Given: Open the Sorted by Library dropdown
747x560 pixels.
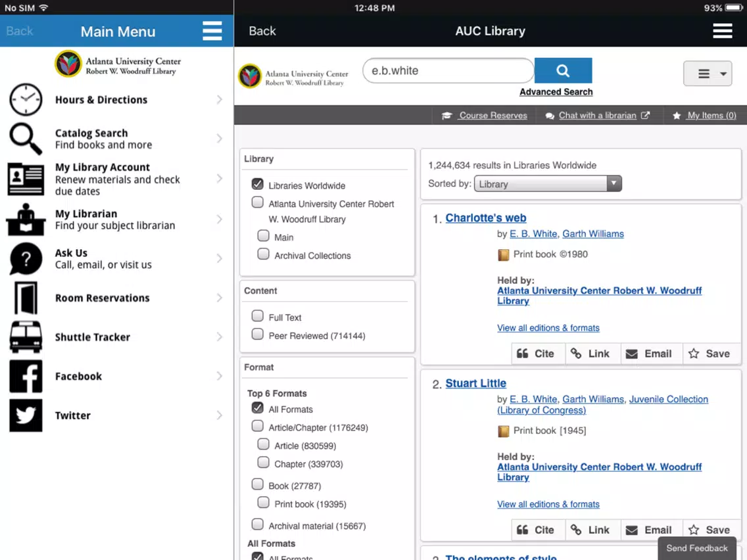Looking at the screenshot, I should 548,184.
